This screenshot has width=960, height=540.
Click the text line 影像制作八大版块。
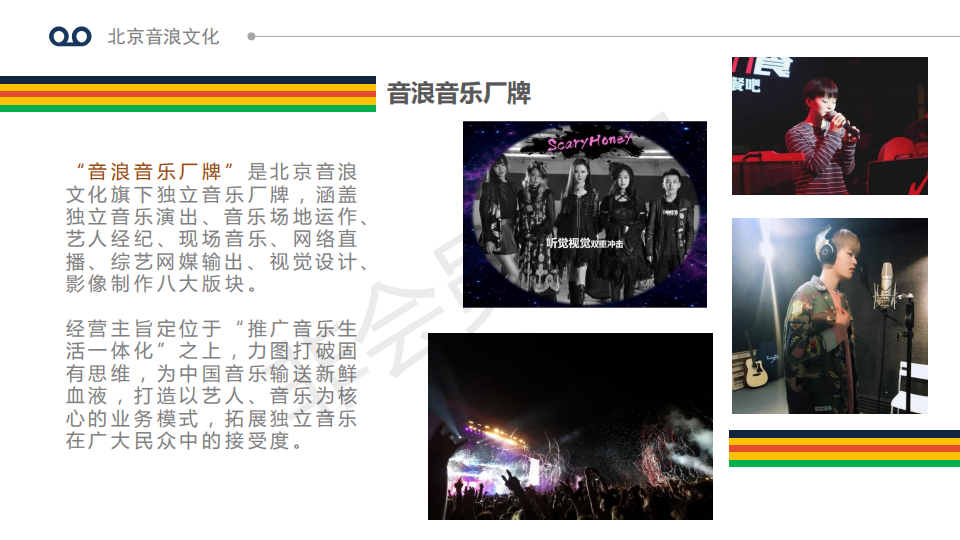coord(163,283)
